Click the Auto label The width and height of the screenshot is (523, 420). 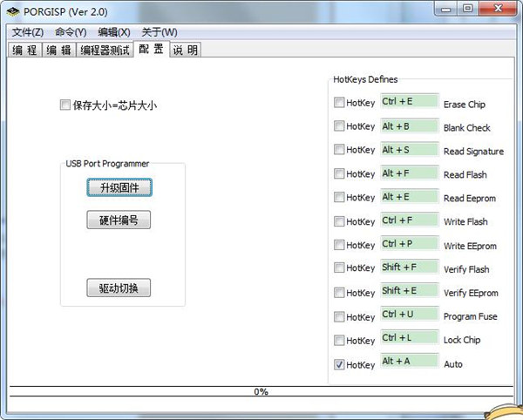tap(453, 364)
